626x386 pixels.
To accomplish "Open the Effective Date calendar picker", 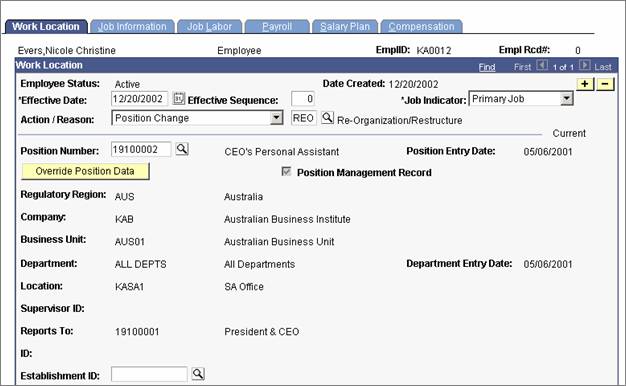I will [178, 99].
